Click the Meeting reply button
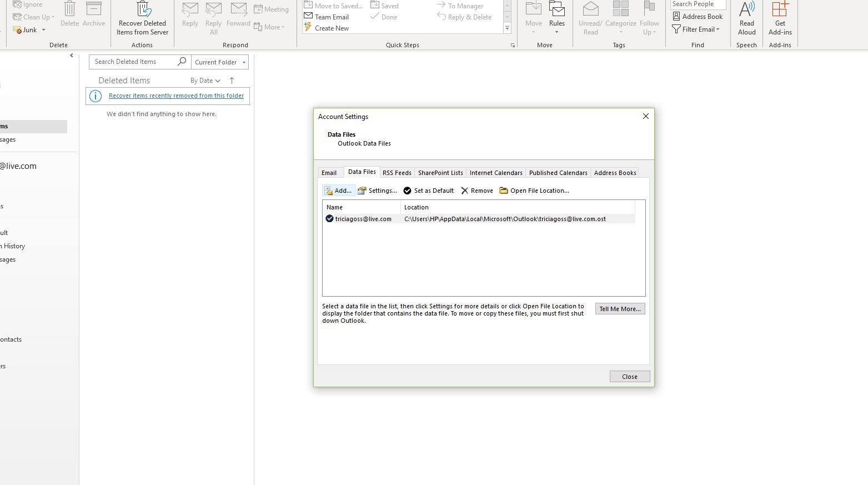 coord(271,9)
